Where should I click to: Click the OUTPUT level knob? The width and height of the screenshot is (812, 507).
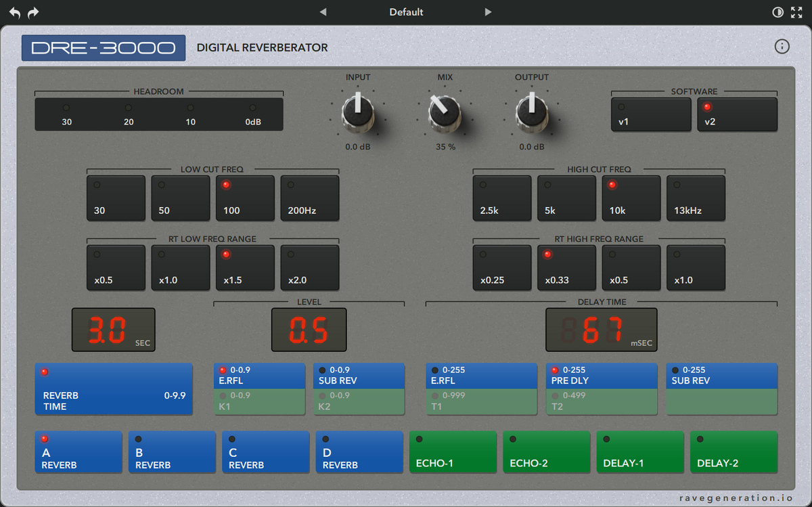tap(532, 112)
